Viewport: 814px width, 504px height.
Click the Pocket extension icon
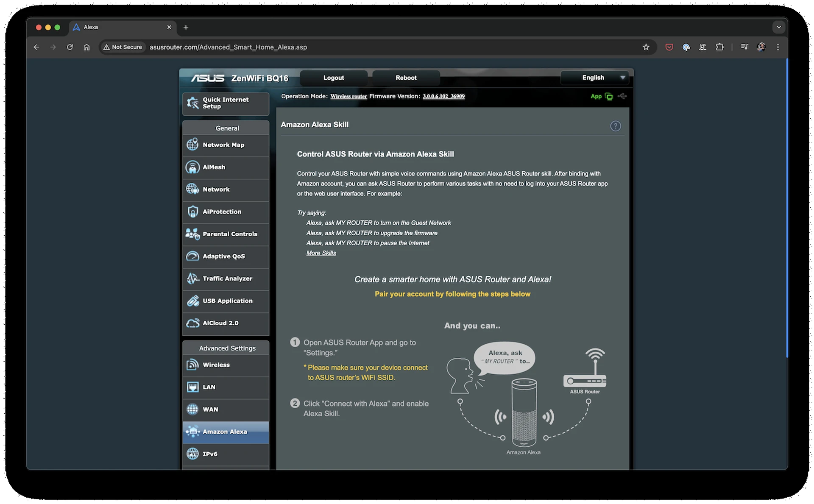click(x=669, y=47)
